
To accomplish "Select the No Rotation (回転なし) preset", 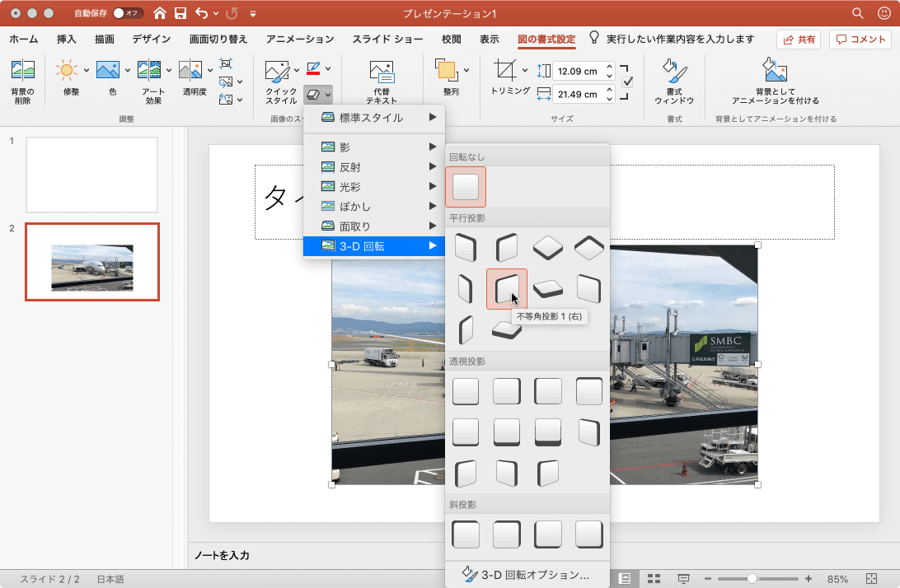I will tap(466, 186).
